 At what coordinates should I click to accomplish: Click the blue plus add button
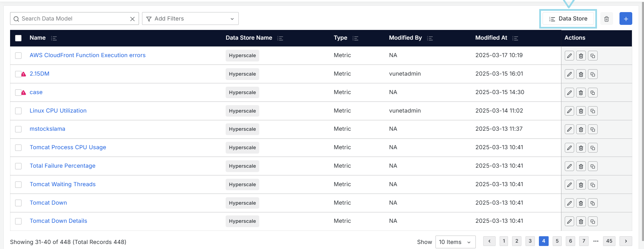[626, 19]
